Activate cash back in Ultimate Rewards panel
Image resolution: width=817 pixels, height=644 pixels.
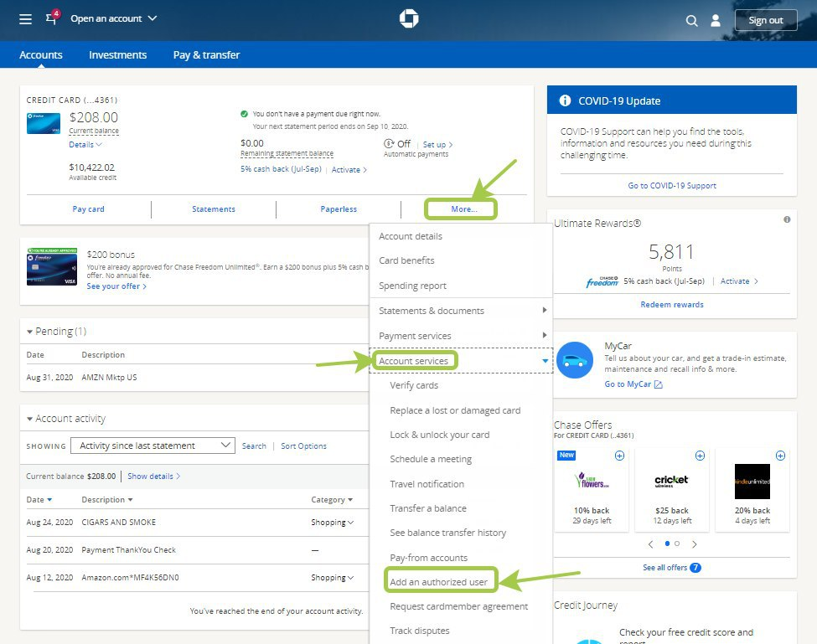739,281
